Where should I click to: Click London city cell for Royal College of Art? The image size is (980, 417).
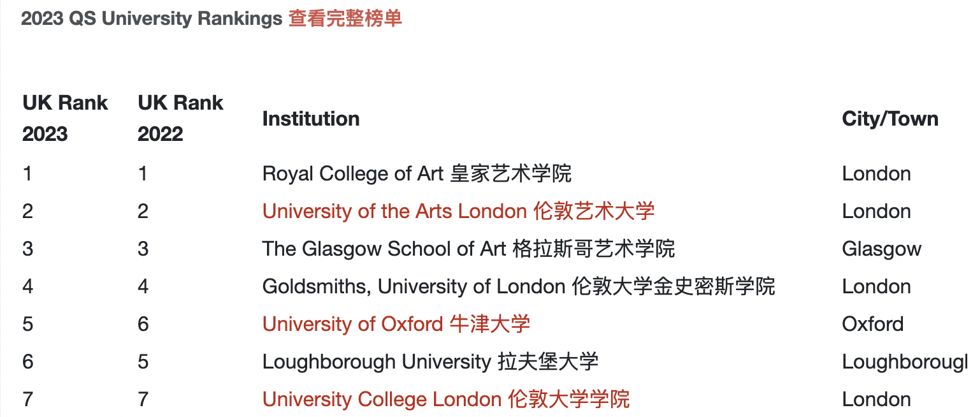pos(876,173)
